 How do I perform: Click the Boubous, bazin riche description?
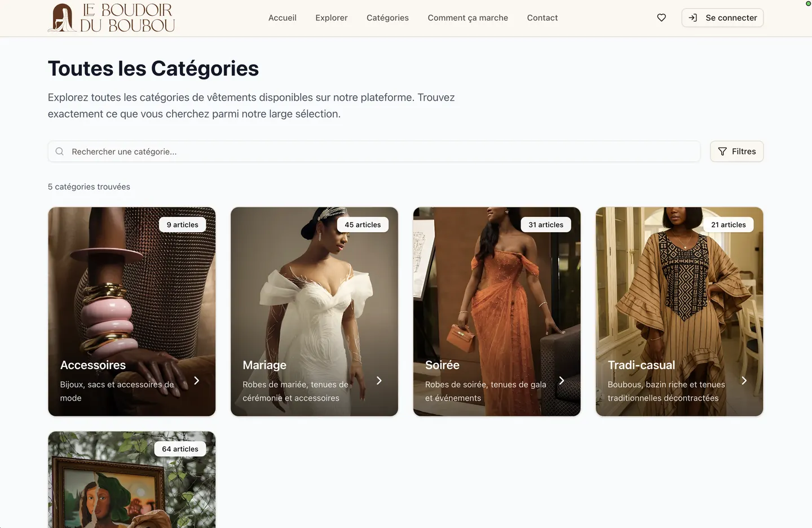pyautogui.click(x=667, y=391)
